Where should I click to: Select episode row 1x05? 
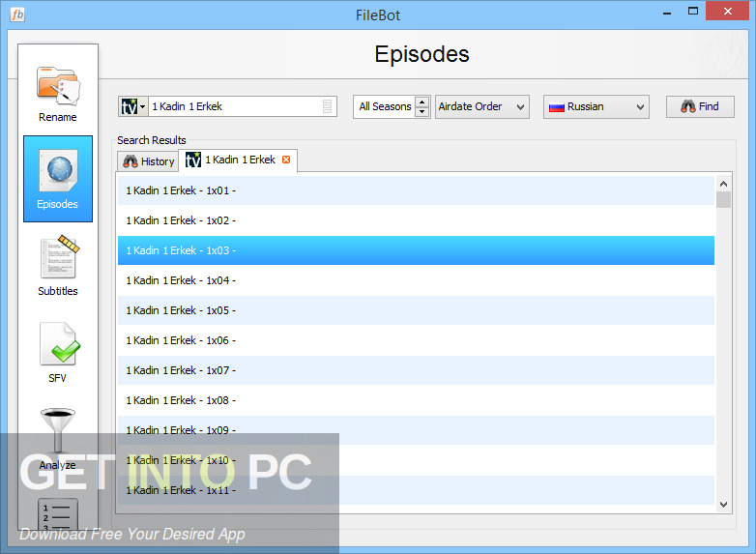pos(416,310)
